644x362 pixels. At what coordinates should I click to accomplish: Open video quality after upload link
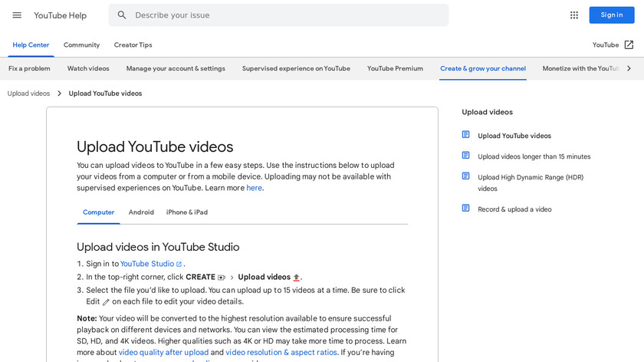[x=163, y=352]
